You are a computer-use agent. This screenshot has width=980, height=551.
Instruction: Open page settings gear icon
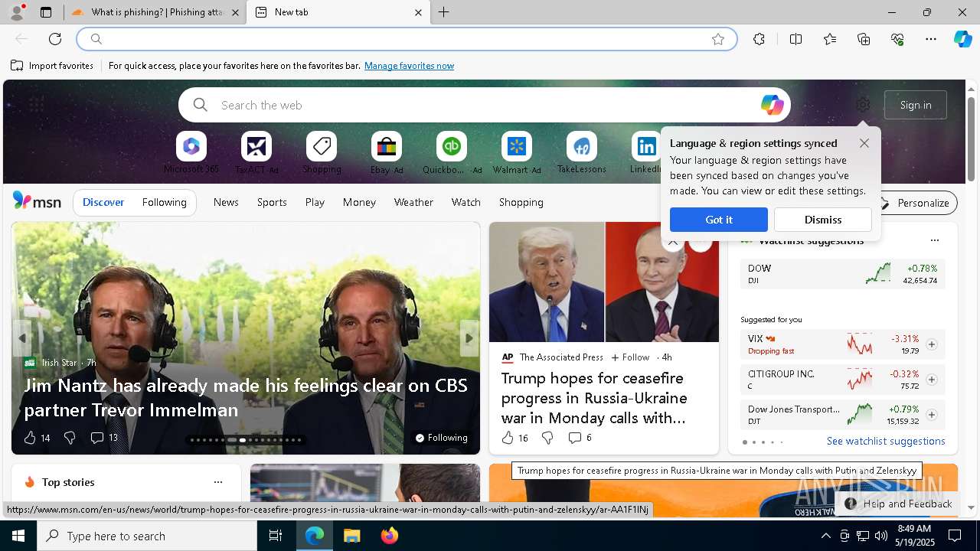click(863, 105)
